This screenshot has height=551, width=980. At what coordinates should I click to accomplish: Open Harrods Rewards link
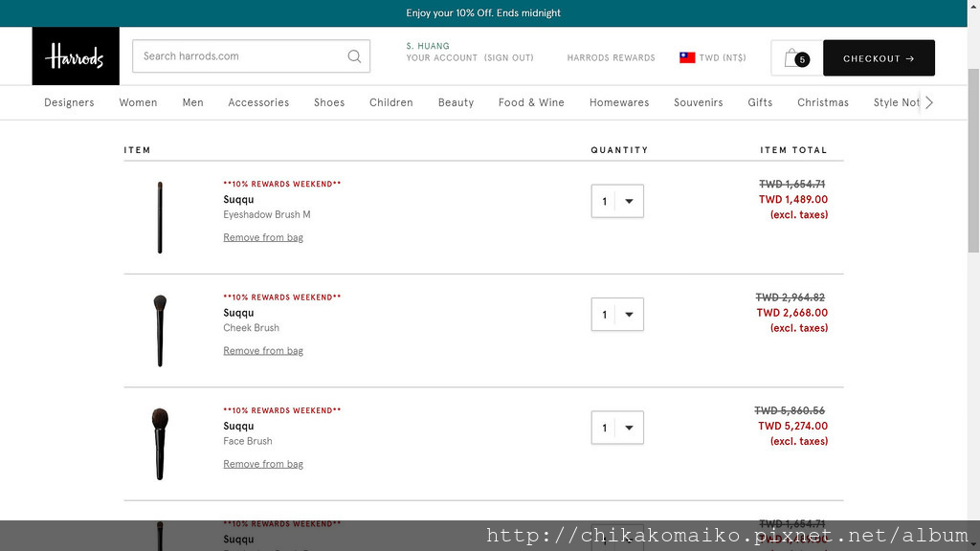click(x=612, y=57)
